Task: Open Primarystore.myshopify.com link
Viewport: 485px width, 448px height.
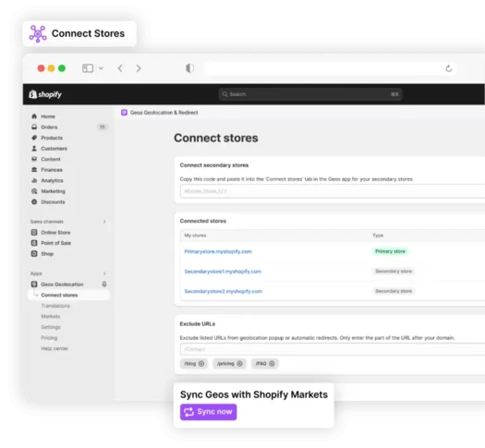Action: [218, 251]
